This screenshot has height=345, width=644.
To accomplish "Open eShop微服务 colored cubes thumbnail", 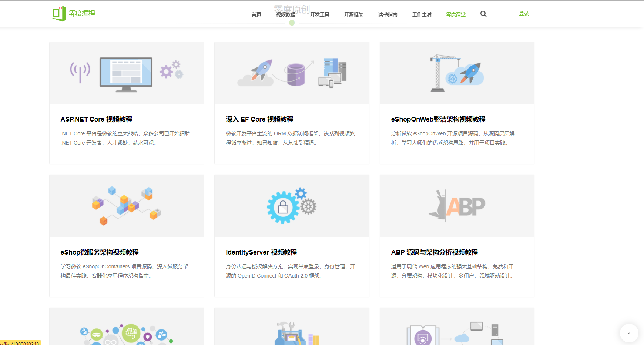I will [x=127, y=206].
